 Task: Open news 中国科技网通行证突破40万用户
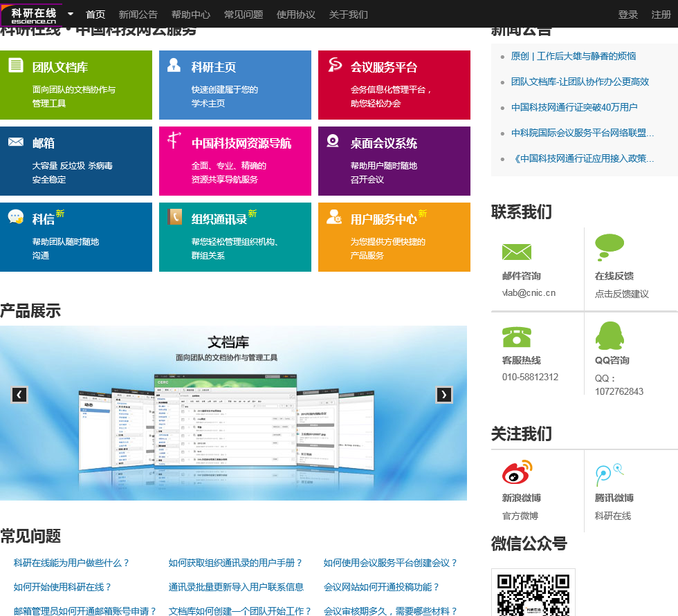click(574, 107)
